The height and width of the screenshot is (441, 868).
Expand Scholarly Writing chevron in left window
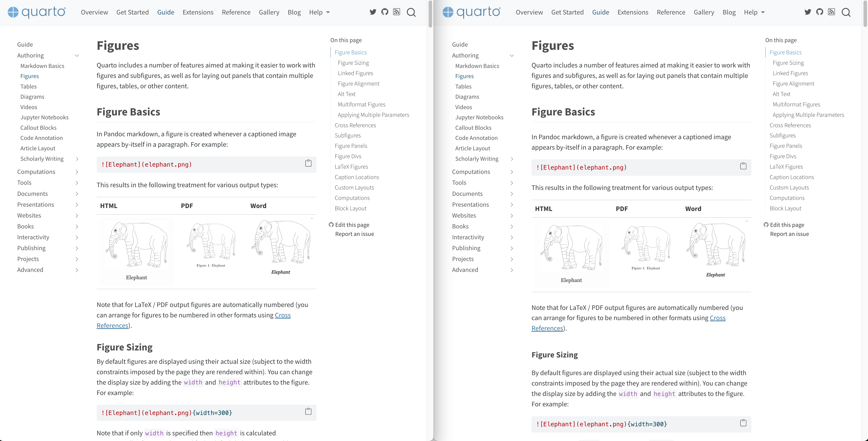(x=77, y=159)
